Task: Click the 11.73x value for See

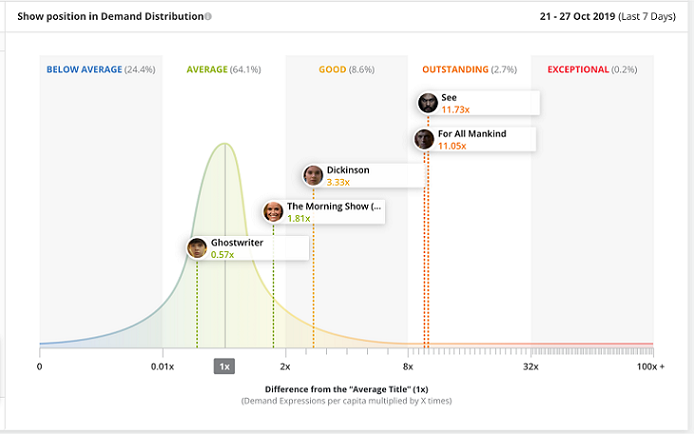Action: pos(456,109)
